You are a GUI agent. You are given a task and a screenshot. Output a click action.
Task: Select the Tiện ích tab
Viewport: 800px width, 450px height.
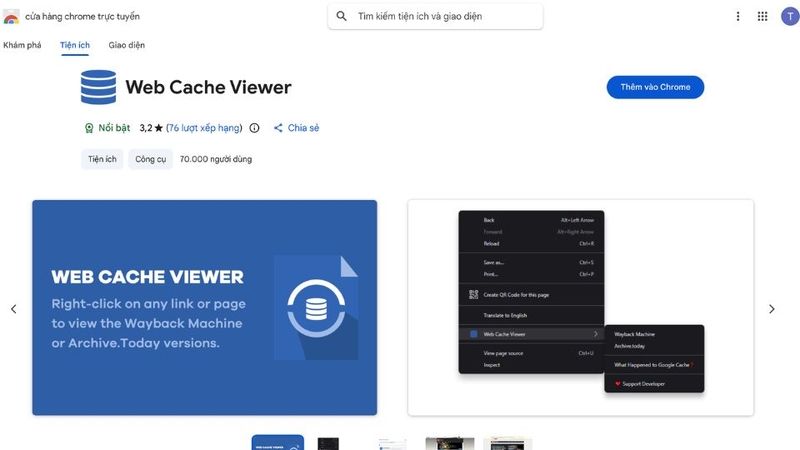point(75,45)
